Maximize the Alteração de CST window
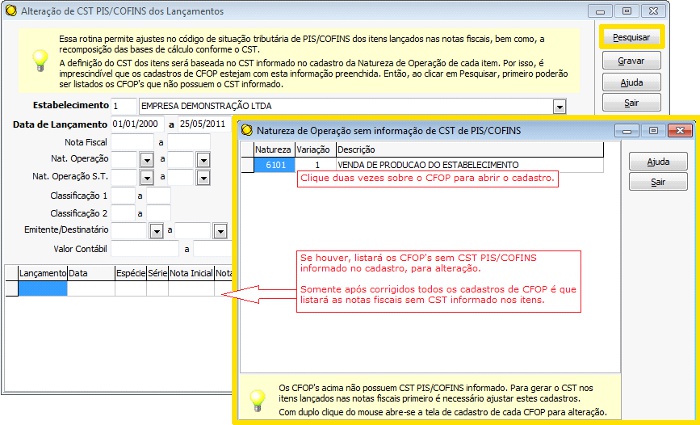The height and width of the screenshot is (425, 700). [x=627, y=11]
